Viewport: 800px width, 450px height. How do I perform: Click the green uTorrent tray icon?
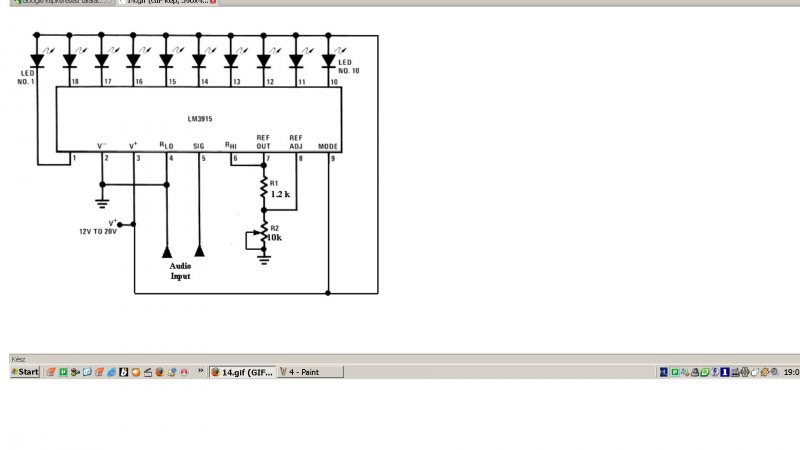[x=675, y=372]
